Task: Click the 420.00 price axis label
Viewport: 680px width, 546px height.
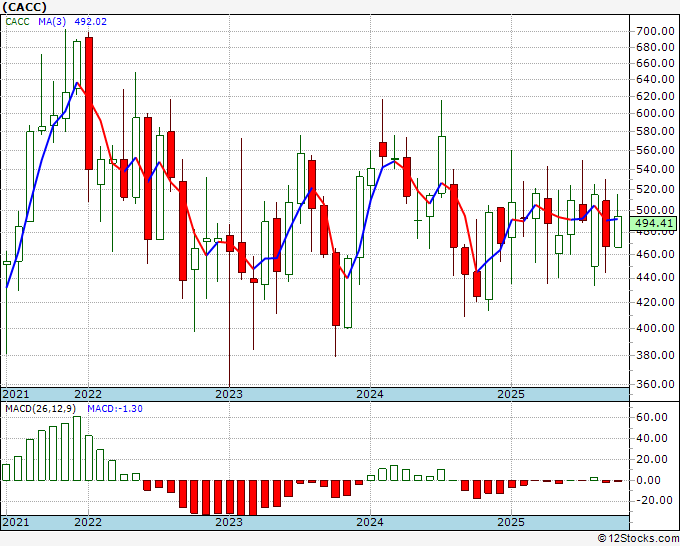Action: [x=655, y=302]
